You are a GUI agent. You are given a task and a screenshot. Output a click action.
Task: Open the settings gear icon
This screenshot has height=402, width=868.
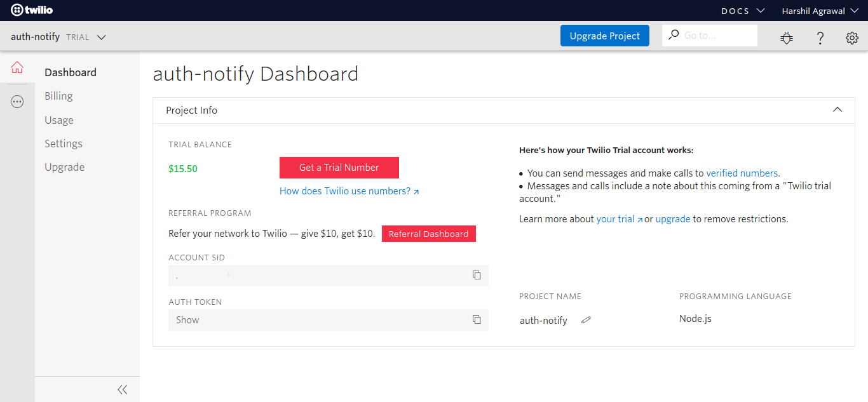(x=852, y=38)
